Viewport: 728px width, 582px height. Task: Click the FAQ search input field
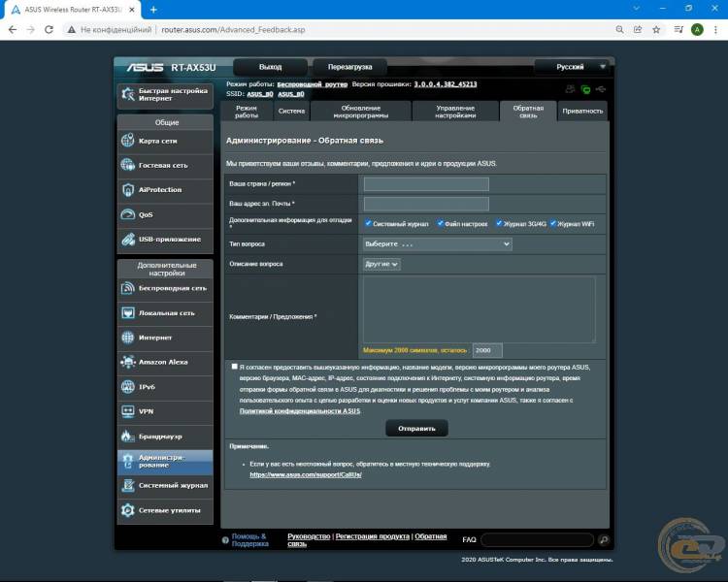pos(538,539)
